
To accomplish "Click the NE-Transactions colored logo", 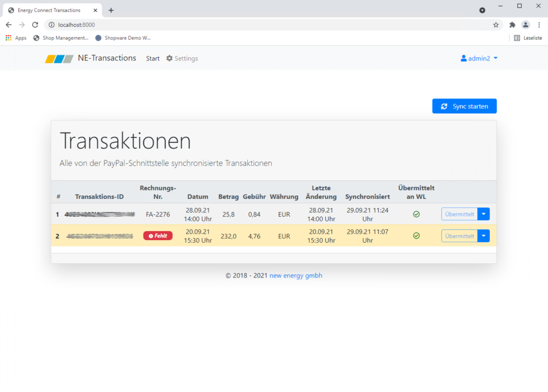I will pyautogui.click(x=59, y=59).
